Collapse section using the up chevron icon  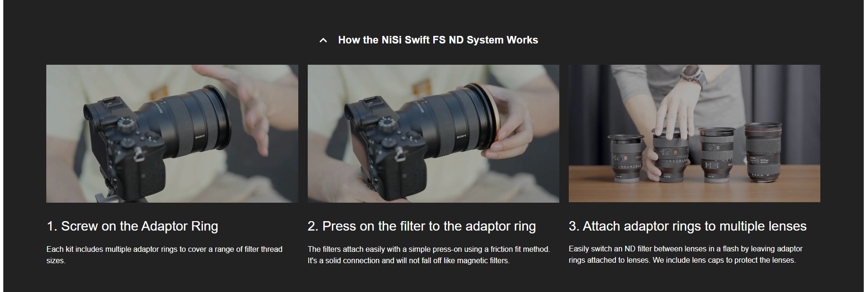[323, 41]
